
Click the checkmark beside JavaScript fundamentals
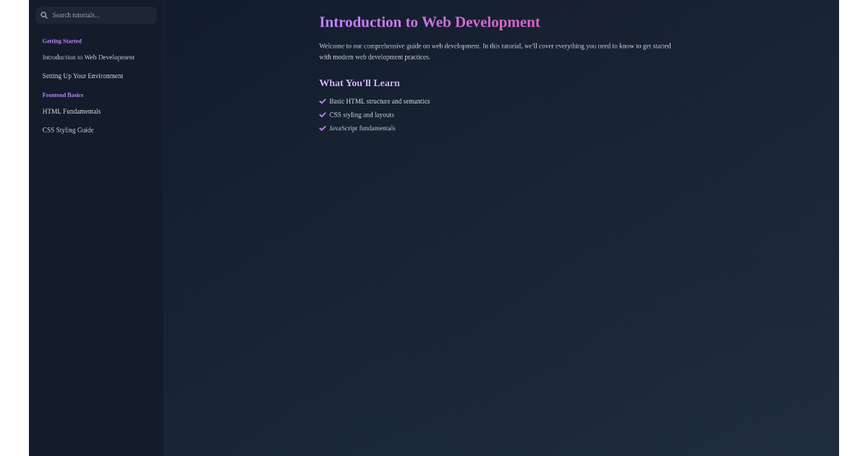click(x=323, y=128)
